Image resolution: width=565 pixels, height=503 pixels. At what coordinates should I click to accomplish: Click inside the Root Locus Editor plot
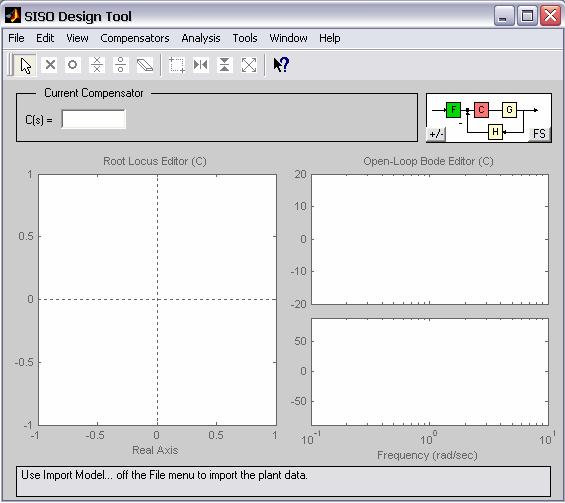point(157,300)
